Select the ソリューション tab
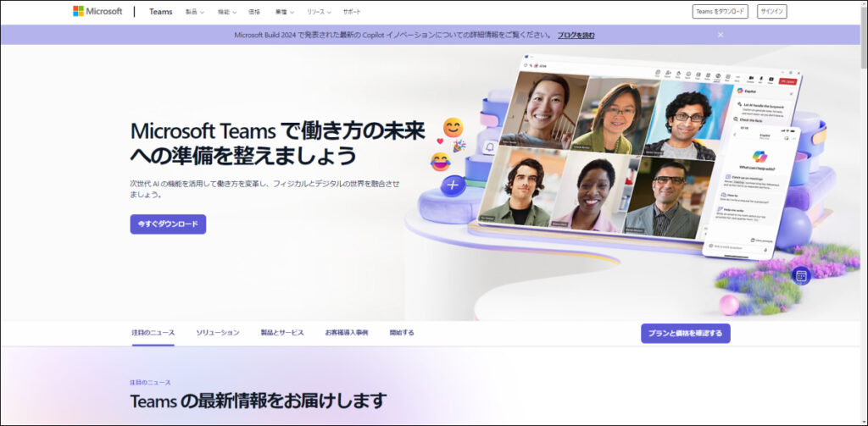 pos(218,333)
